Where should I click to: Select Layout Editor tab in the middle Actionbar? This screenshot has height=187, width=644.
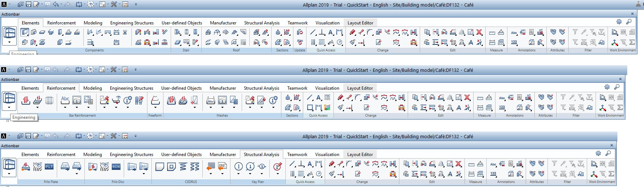click(x=360, y=88)
